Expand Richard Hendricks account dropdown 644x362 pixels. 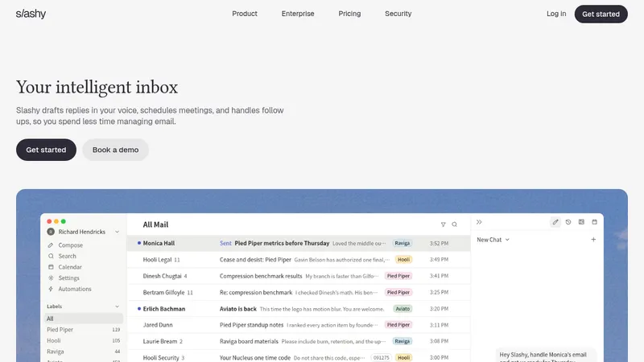(117, 232)
